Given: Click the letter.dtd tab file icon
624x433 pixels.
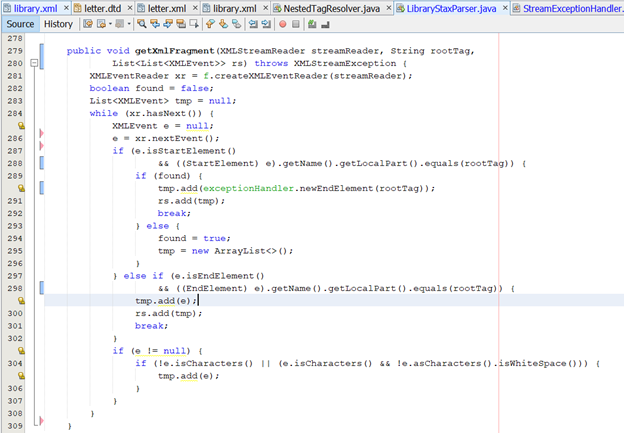Looking at the screenshot, I should pyautogui.click(x=78, y=8).
